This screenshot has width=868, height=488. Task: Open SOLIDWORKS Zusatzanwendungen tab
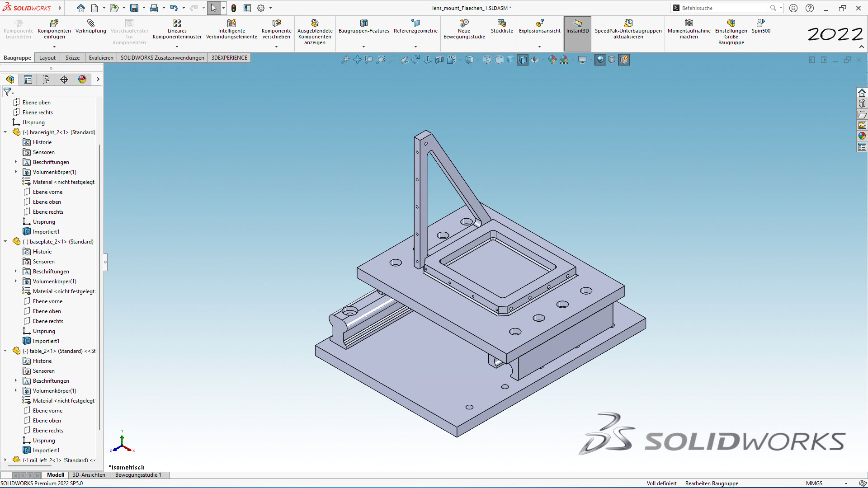pyautogui.click(x=162, y=58)
